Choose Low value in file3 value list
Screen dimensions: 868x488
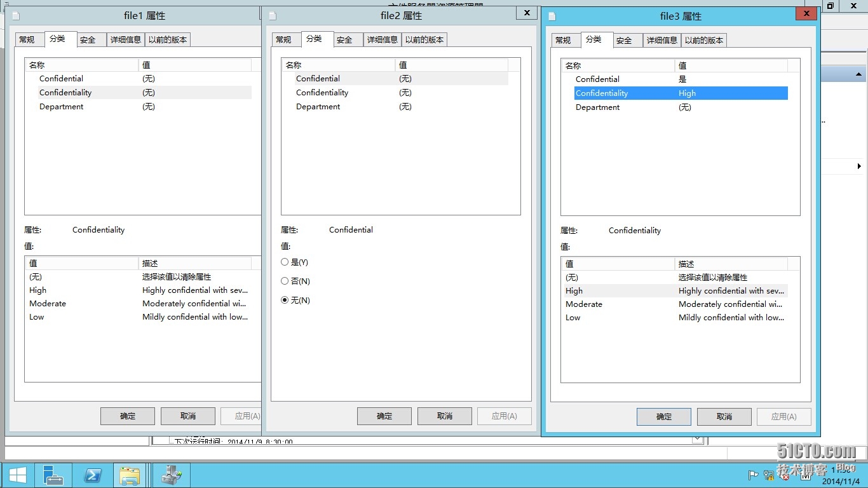[675, 318]
